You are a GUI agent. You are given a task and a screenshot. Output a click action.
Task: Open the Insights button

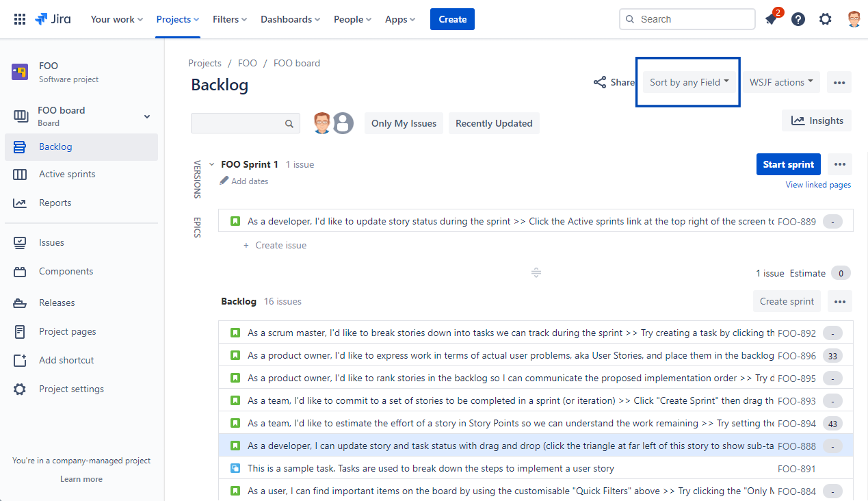(817, 120)
